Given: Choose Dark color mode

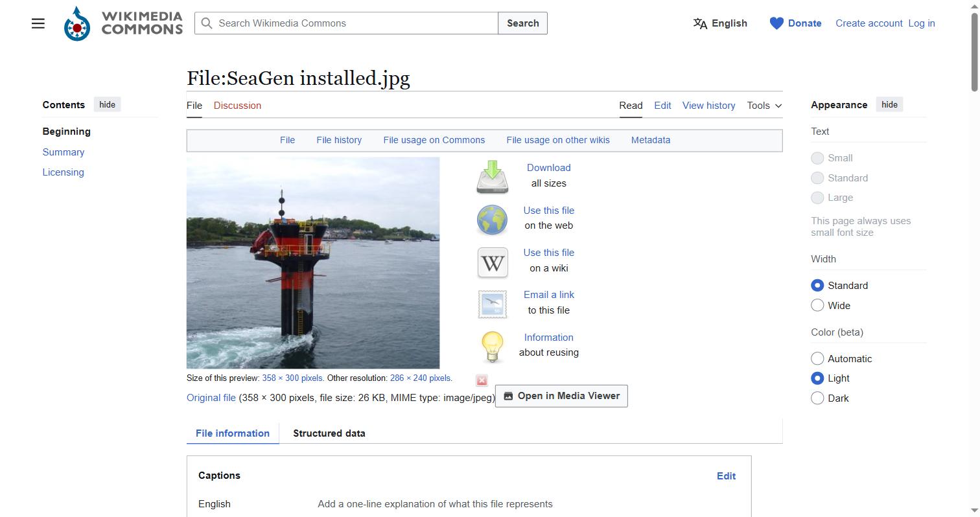Looking at the screenshot, I should pyautogui.click(x=817, y=398).
